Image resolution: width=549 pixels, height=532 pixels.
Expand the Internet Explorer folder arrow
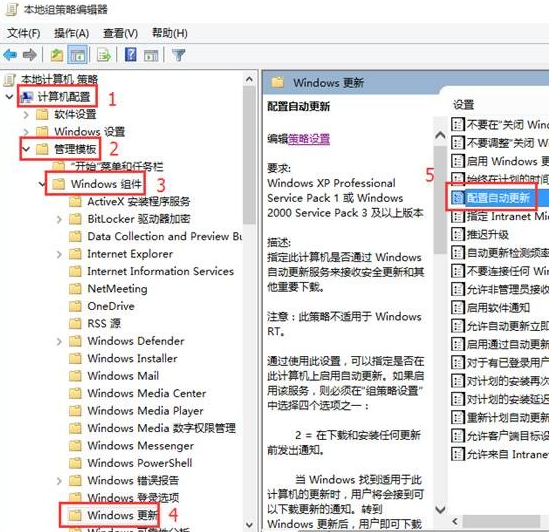pos(59,254)
